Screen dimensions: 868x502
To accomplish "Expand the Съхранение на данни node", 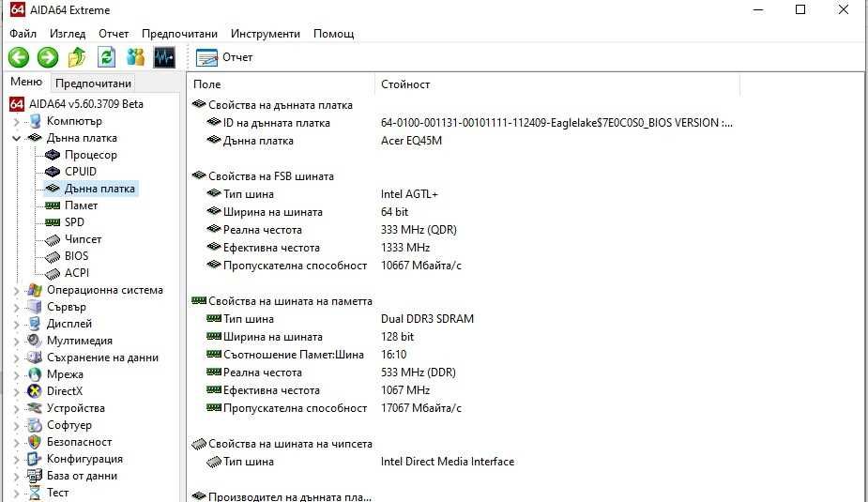I will pos(16,357).
